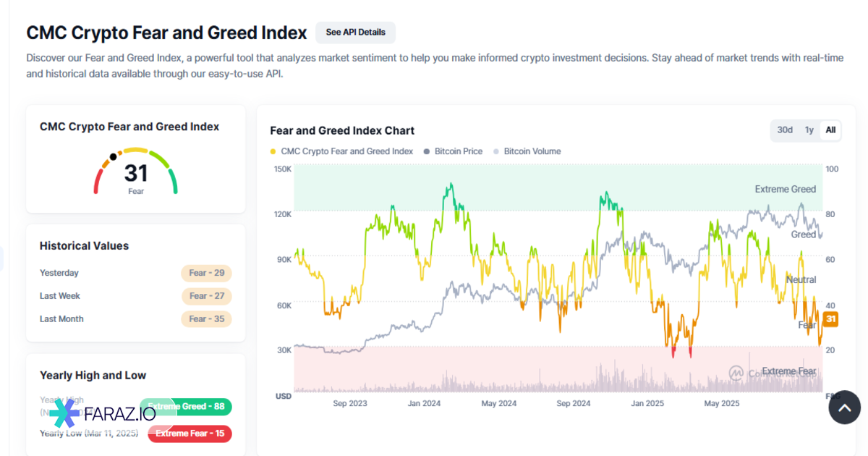Image resolution: width=868 pixels, height=456 pixels.
Task: Click the Jan 2025 label on chart axis
Action: 647,404
